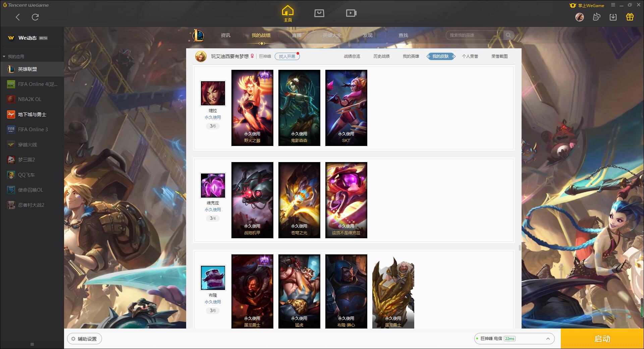Select 使命召唤OL in the sidebar
Image resolution: width=644 pixels, height=349 pixels.
point(32,190)
